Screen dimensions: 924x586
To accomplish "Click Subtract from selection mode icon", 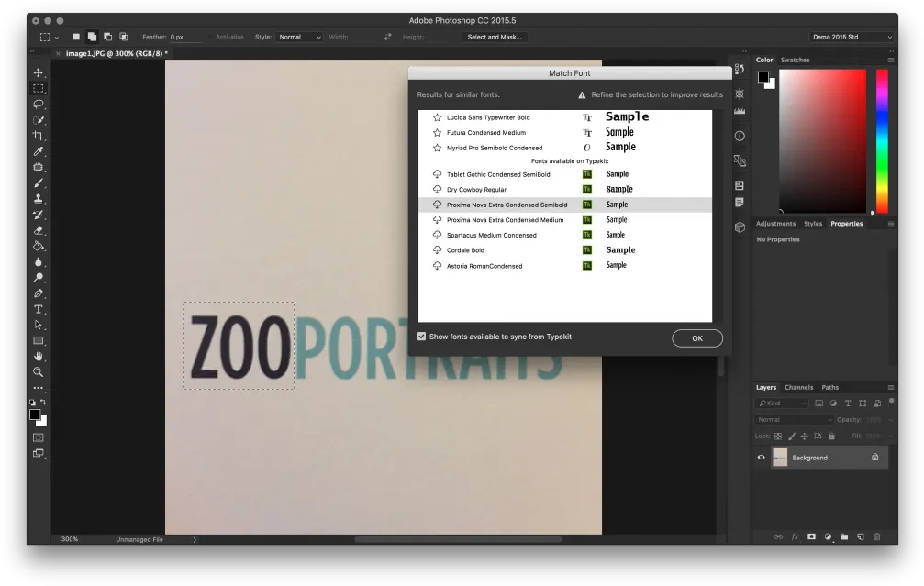I will pos(108,37).
